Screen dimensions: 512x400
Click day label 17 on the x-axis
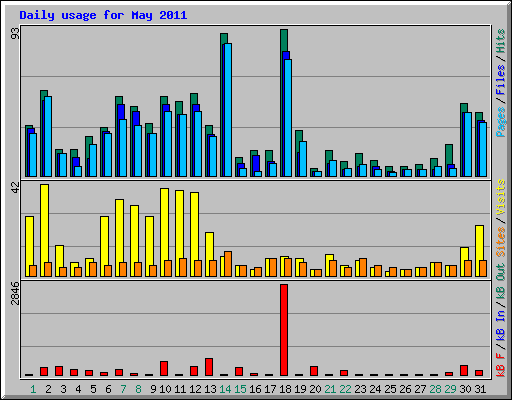pos(270,389)
